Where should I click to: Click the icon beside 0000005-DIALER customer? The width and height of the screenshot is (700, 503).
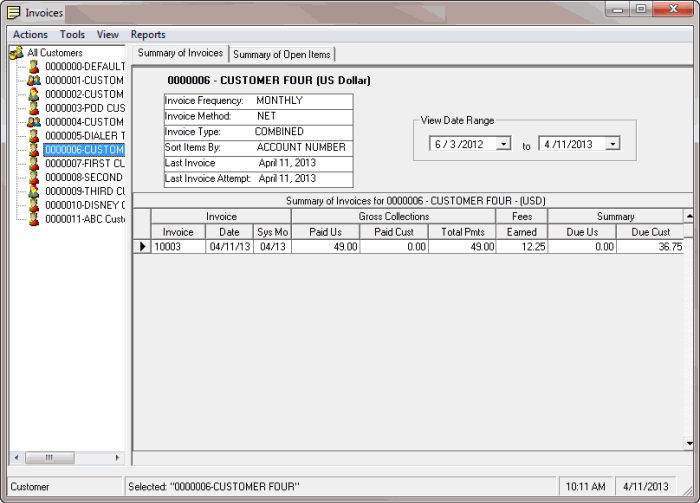coord(34,136)
